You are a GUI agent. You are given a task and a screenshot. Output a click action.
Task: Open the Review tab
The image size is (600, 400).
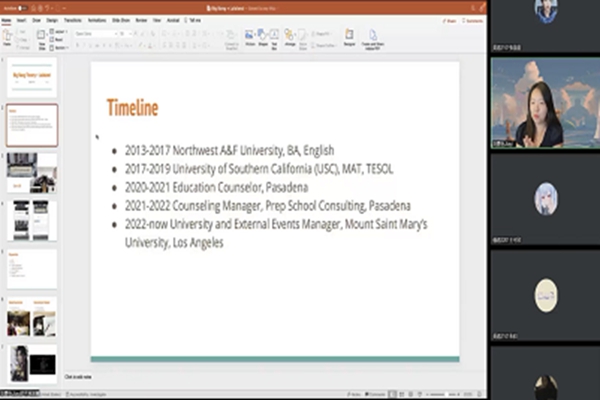pos(141,20)
